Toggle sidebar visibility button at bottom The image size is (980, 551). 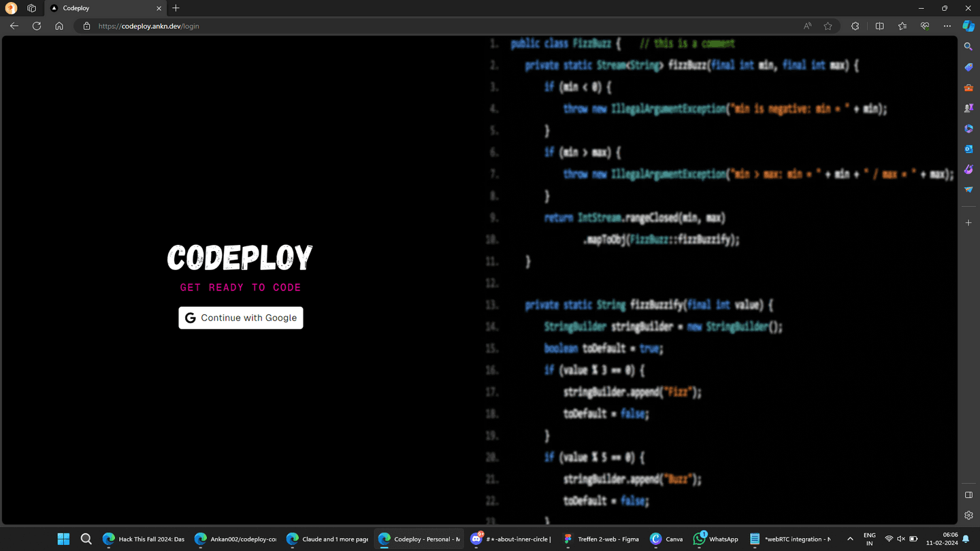[x=968, y=495]
